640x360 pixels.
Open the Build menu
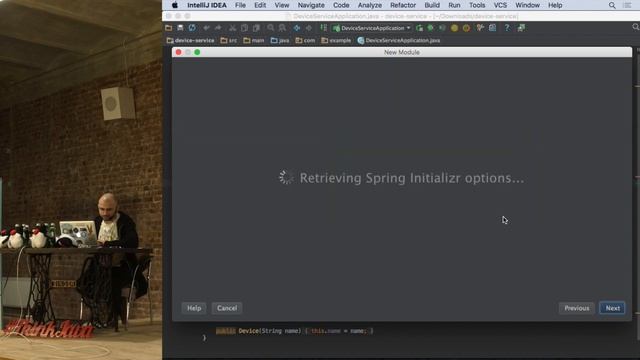click(432, 5)
